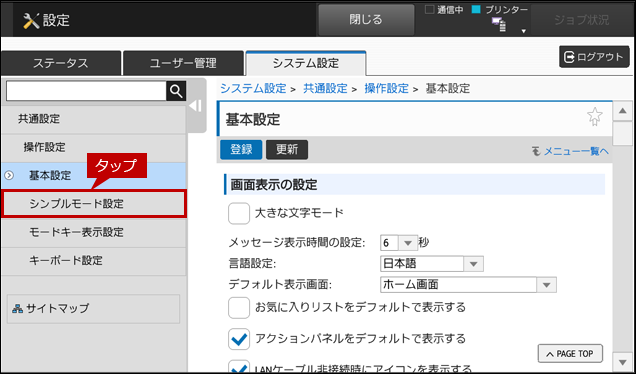Open キーボード設定 item
The height and width of the screenshot is (374, 636).
94,261
